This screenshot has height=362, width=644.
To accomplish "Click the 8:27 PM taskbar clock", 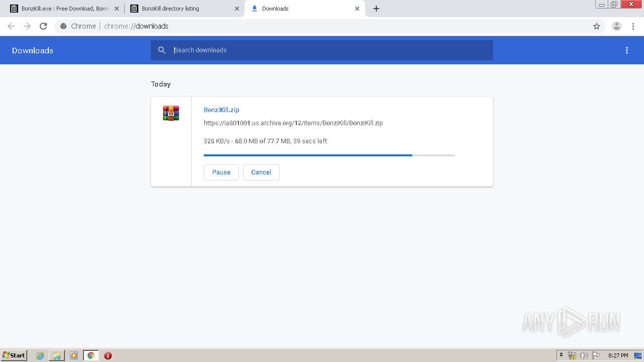I will tap(618, 355).
